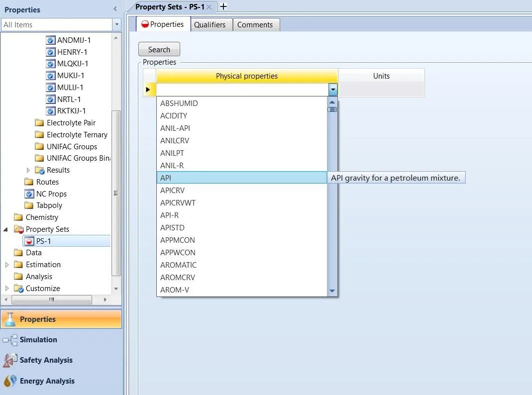Viewport: 532px width, 395px height.
Task: Expand the Customize tree node
Action: click(x=7, y=289)
